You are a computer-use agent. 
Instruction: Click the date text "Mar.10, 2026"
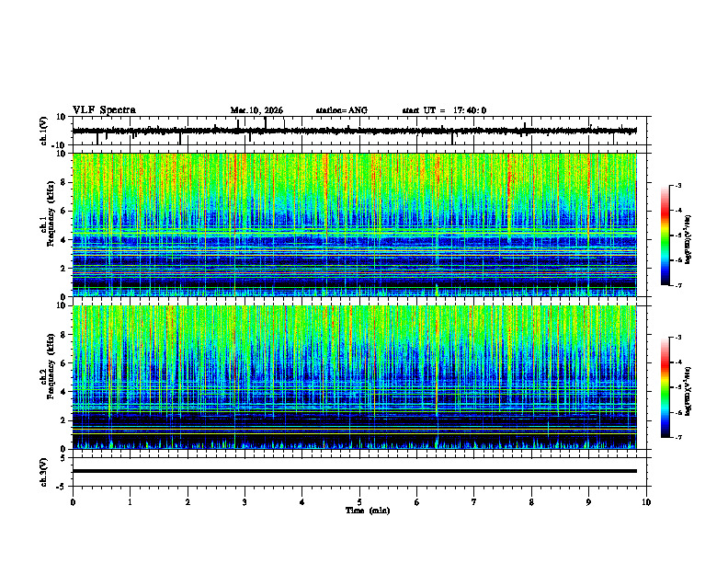coord(256,110)
